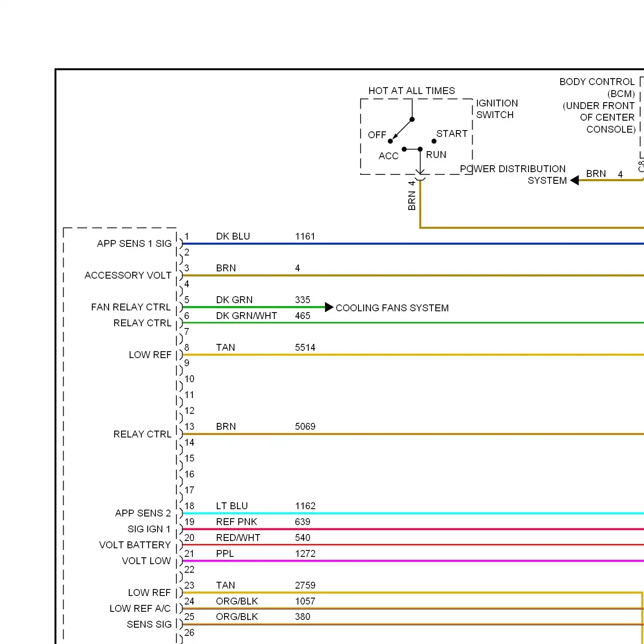644x644 pixels.
Task: Click connector pin number 26
Action: coord(189,632)
